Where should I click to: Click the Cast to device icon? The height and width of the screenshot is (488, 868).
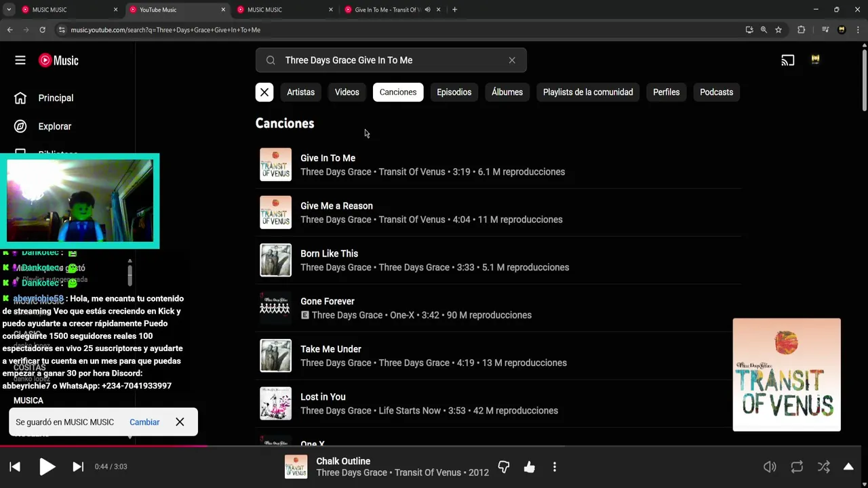(787, 60)
